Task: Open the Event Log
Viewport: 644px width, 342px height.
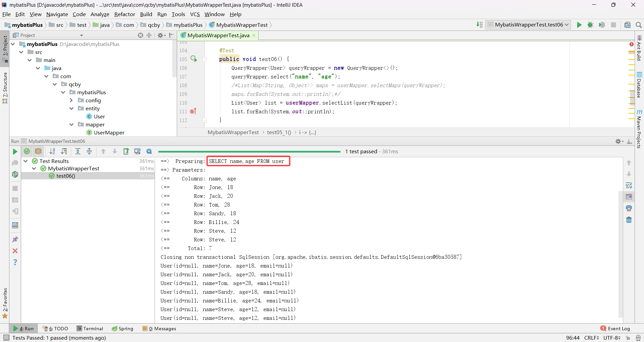Action: coord(615,329)
